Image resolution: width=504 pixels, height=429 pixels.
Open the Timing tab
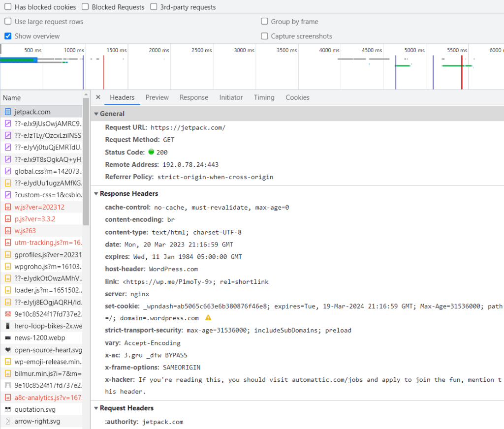coord(264,97)
